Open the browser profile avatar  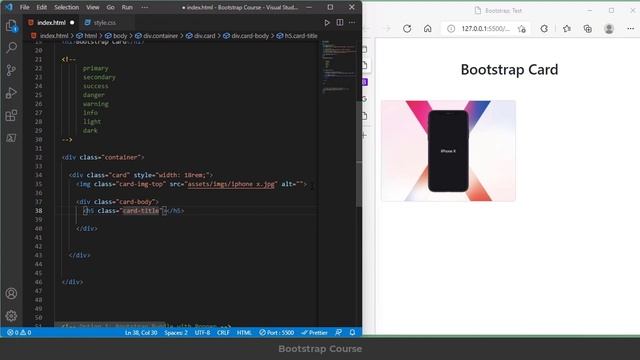609,29
